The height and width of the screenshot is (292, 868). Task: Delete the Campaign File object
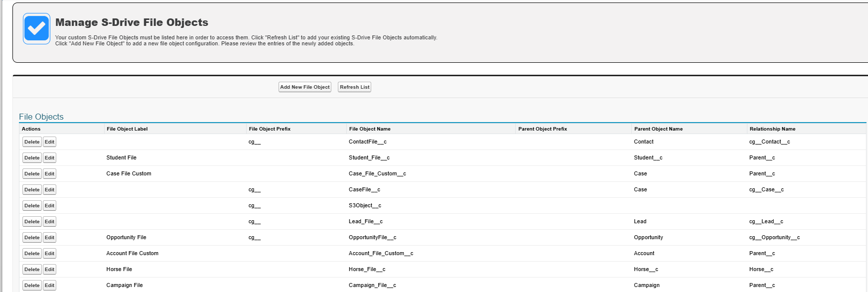[32, 286]
